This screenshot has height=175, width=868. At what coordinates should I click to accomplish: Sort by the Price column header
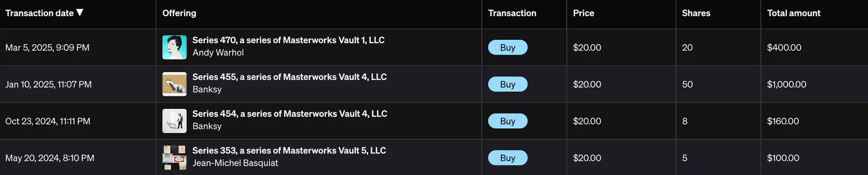[x=584, y=13]
